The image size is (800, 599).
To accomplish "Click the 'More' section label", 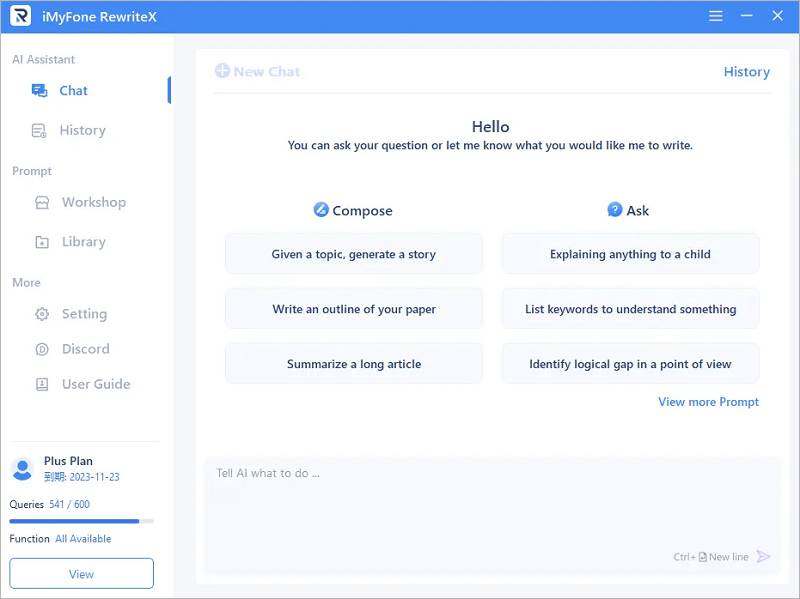I will click(26, 282).
